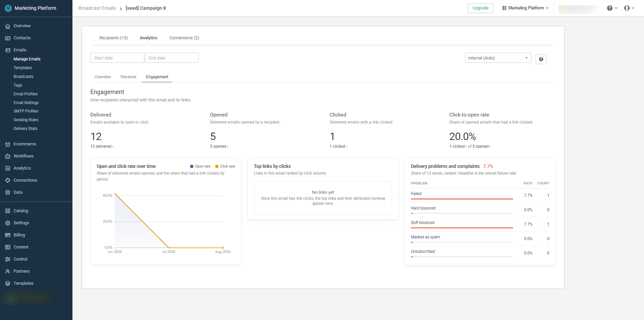Click the help question-mark icon beside Interval
Screen dimensions: 644x320
pos(541,59)
